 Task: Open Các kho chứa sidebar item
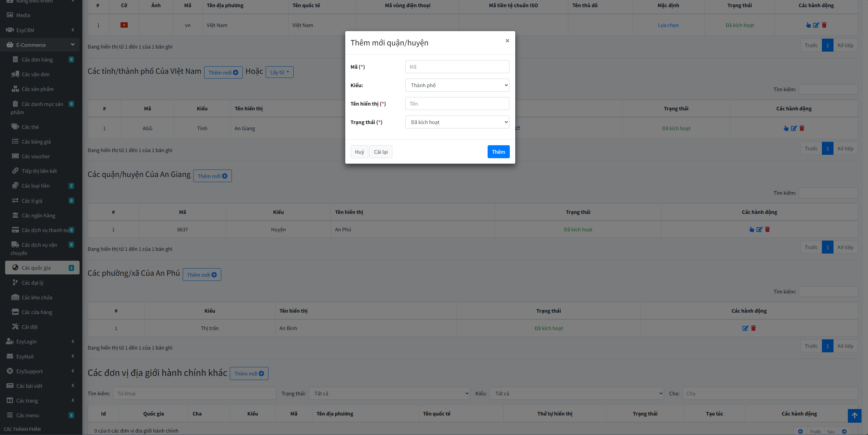tap(37, 297)
